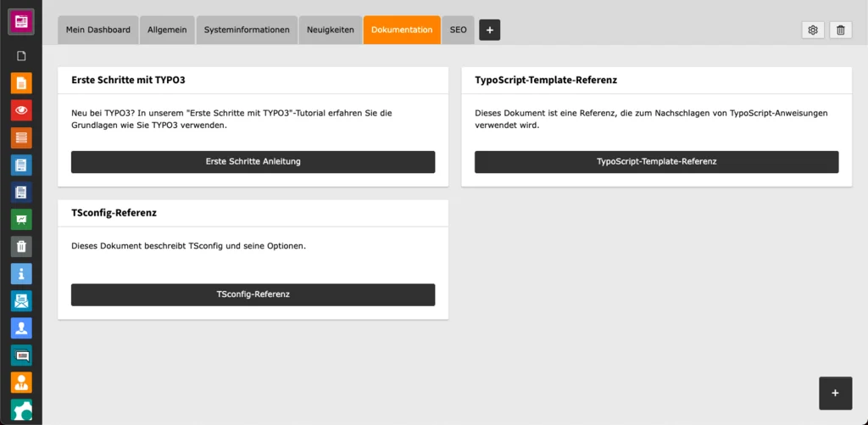Add a widget using the bottom plus button
Image resolution: width=868 pixels, height=425 pixels.
(x=835, y=393)
